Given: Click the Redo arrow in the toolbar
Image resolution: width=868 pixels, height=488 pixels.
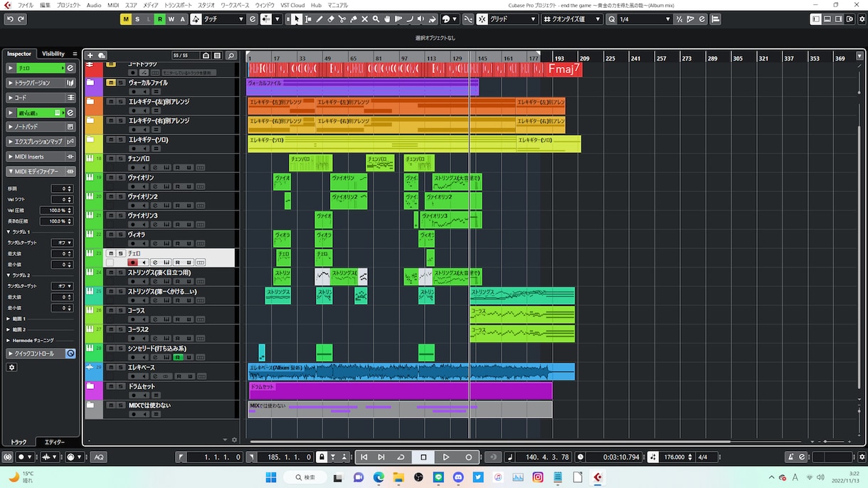Looking at the screenshot, I should 21,19.
